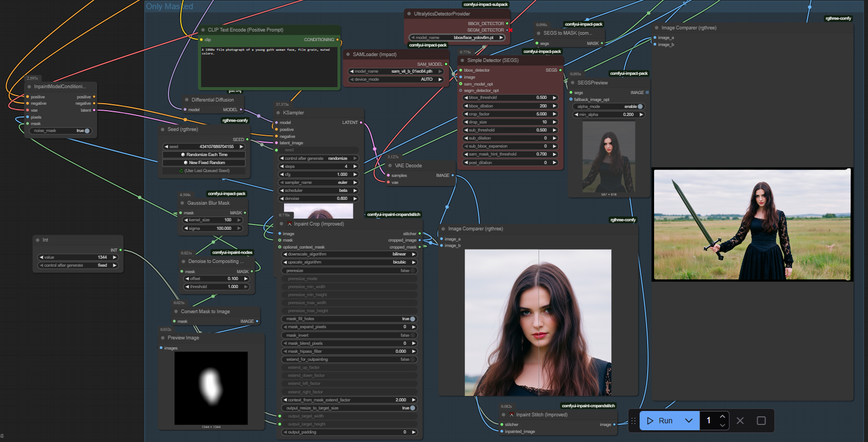
Task: Open the Int node's control after generate dropdown
Action: pyautogui.click(x=78, y=265)
